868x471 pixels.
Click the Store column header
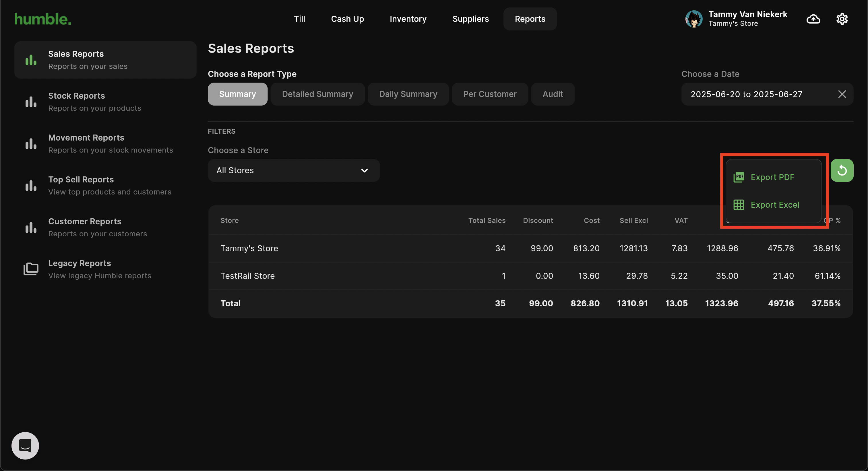click(229, 221)
